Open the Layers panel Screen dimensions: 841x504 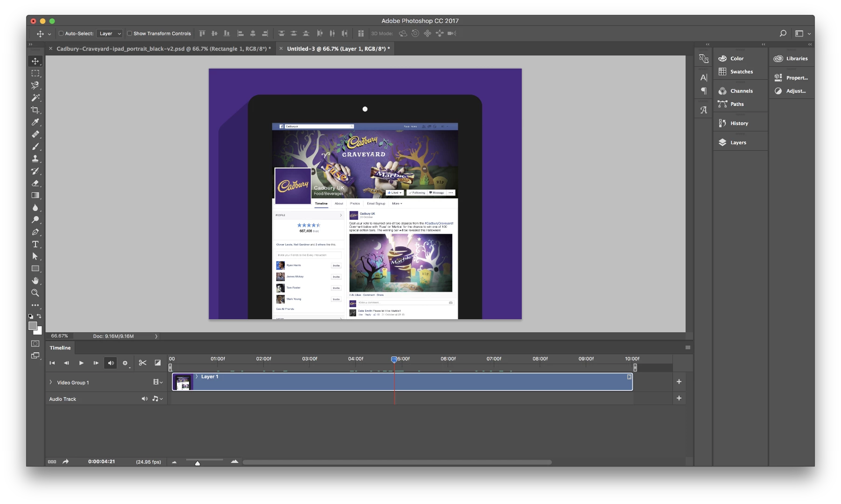coord(738,142)
